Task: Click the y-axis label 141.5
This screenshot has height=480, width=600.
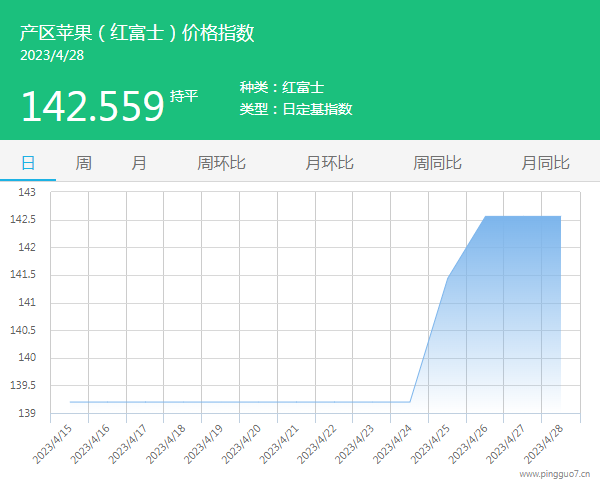Action: point(23,274)
